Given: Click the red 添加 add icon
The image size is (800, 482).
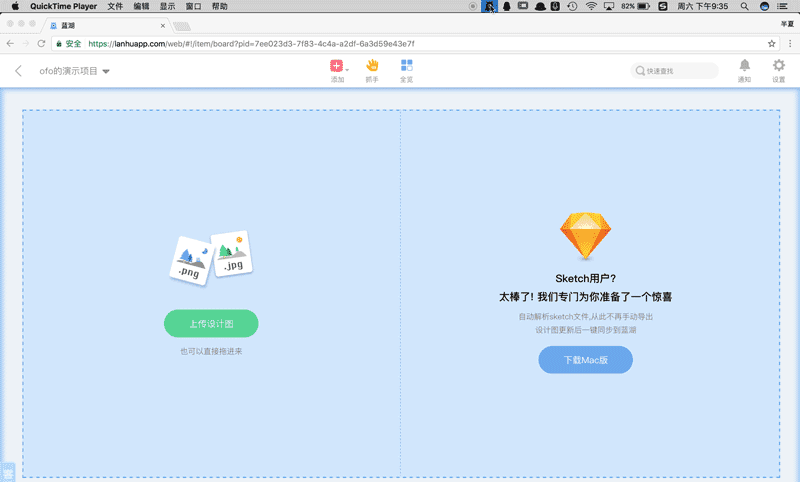Looking at the screenshot, I should pyautogui.click(x=336, y=65).
